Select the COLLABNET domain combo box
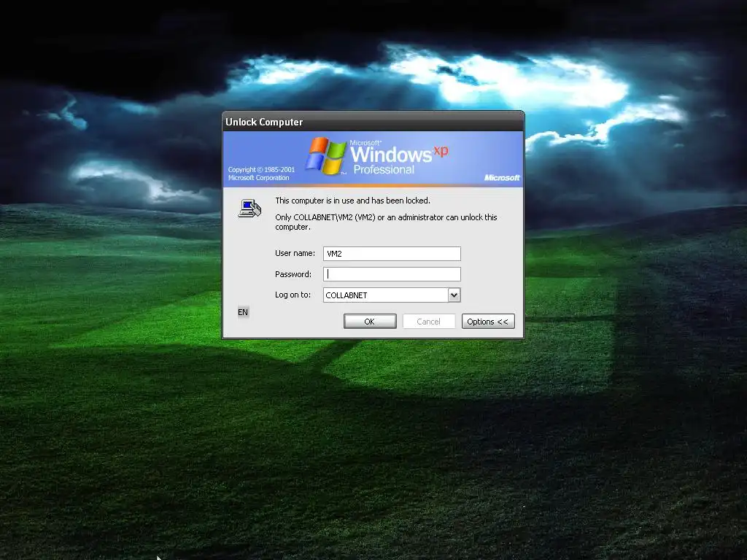The height and width of the screenshot is (560, 747). 392,295
